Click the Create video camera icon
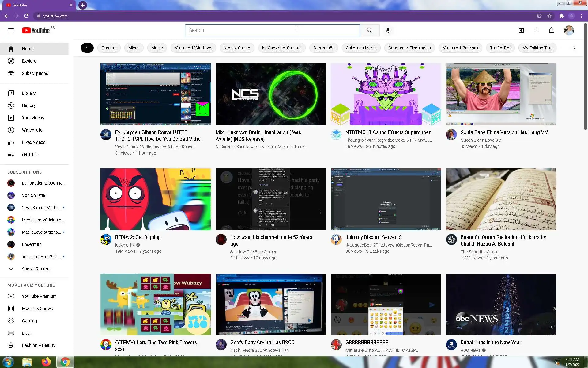The image size is (588, 368). coord(522,30)
